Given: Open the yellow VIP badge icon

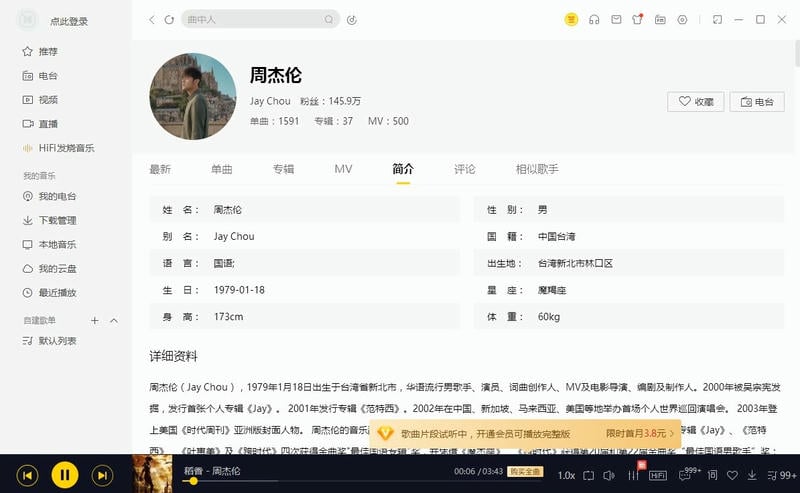Looking at the screenshot, I should coord(571,19).
